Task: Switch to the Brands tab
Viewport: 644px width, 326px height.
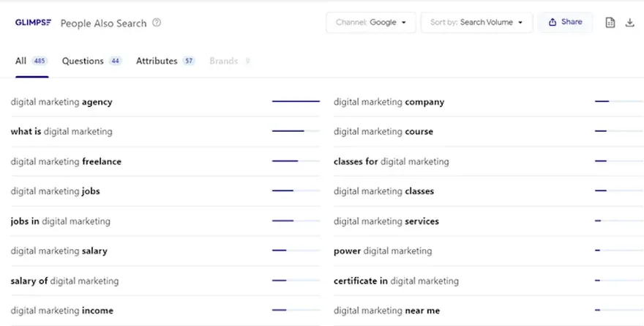Action: 230,62
